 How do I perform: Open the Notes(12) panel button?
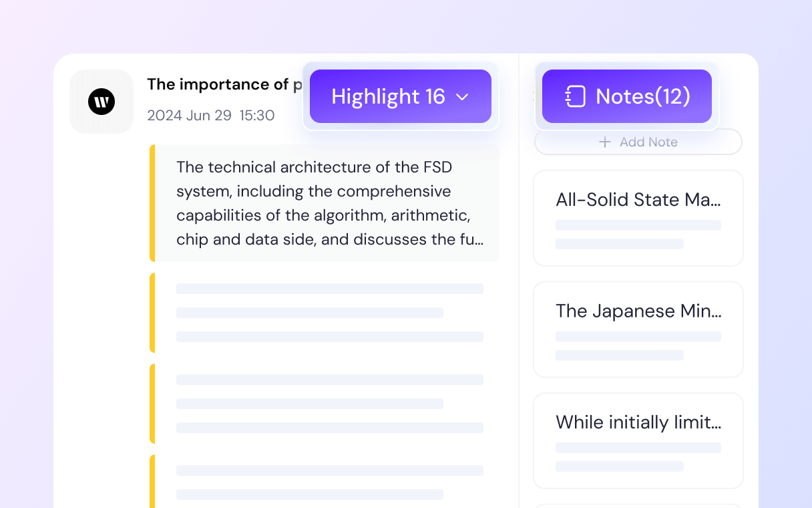click(627, 96)
